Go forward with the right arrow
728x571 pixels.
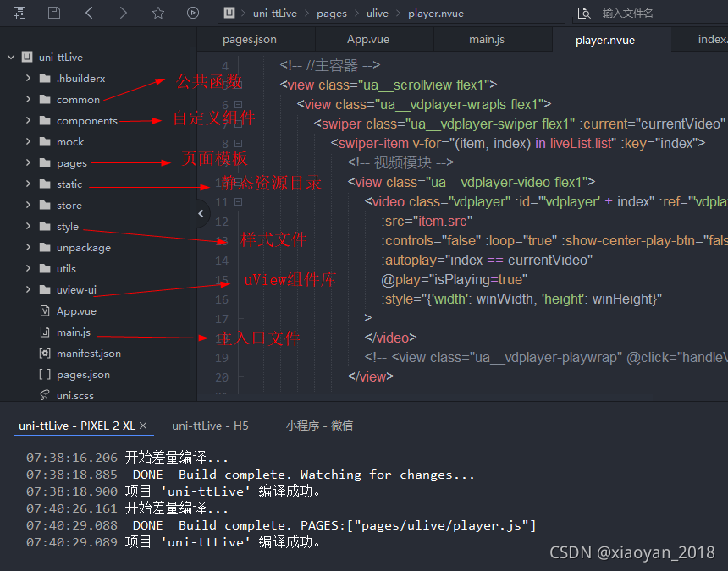pos(123,13)
